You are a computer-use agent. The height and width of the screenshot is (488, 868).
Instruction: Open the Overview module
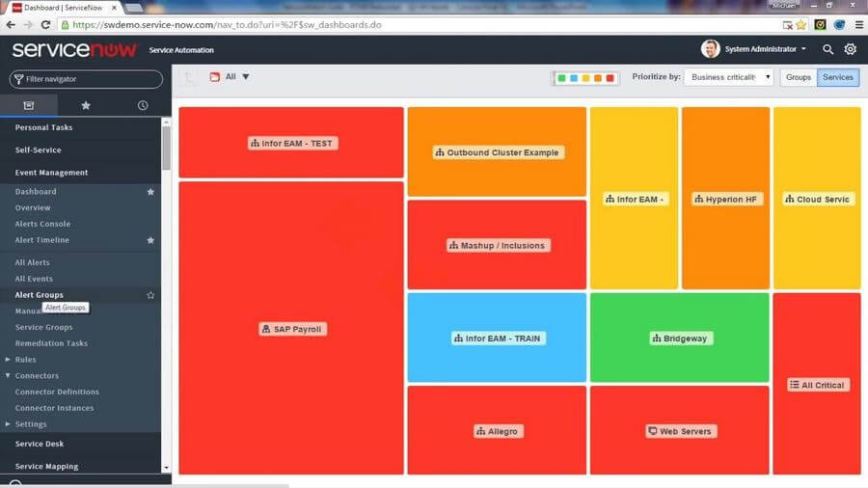click(x=33, y=207)
